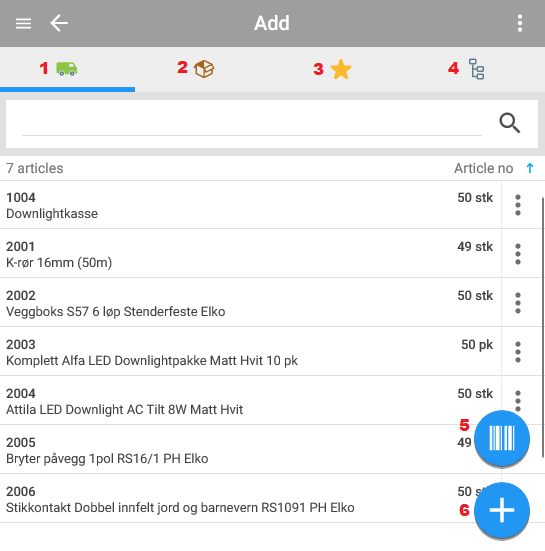The height and width of the screenshot is (551, 545).
Task: Open options menu for article 2003 Komplett Alfa
Action: pyautogui.click(x=518, y=352)
